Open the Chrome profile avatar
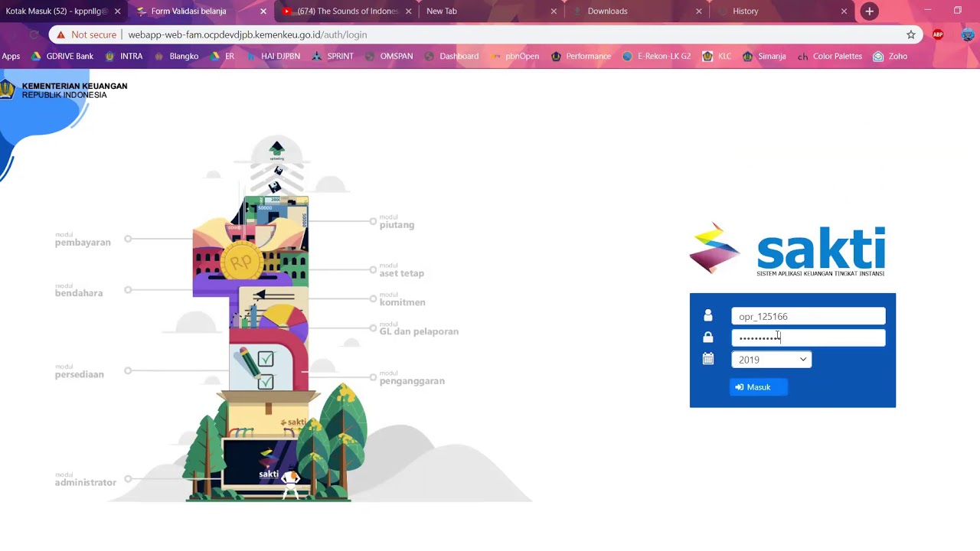 click(x=968, y=34)
